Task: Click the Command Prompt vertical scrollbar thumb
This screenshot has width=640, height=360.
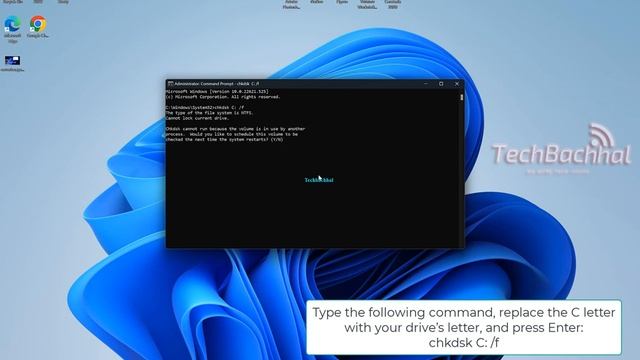Action: coord(462,97)
